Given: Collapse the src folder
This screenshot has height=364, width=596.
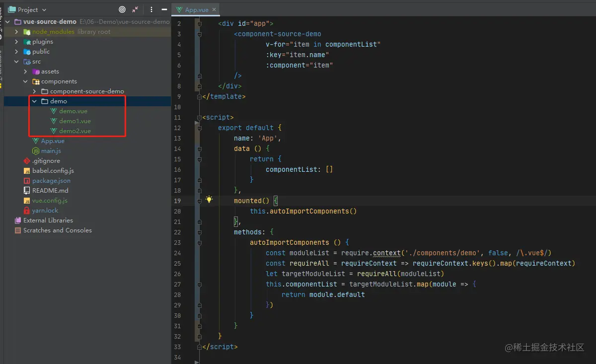Looking at the screenshot, I should pos(16,62).
